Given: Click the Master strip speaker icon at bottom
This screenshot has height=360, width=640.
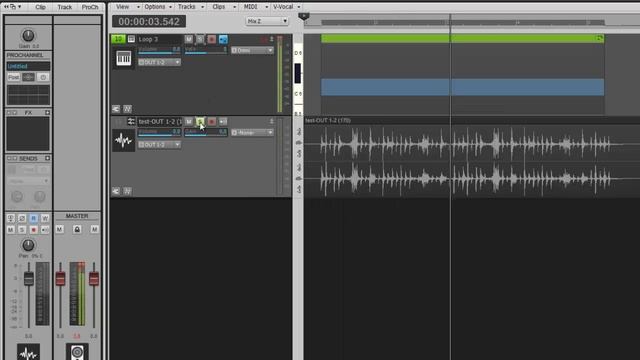Looking at the screenshot, I should pyautogui.click(x=77, y=352).
